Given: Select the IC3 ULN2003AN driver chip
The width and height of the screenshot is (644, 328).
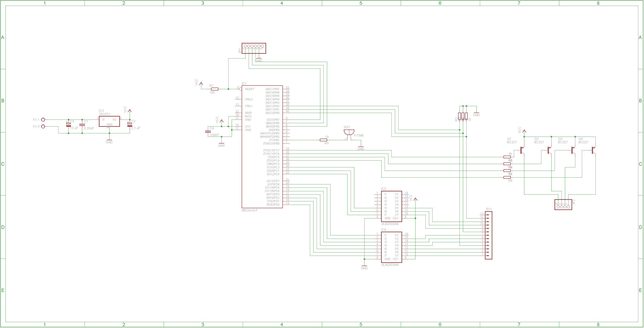Looking at the screenshot, I should click(391, 206).
